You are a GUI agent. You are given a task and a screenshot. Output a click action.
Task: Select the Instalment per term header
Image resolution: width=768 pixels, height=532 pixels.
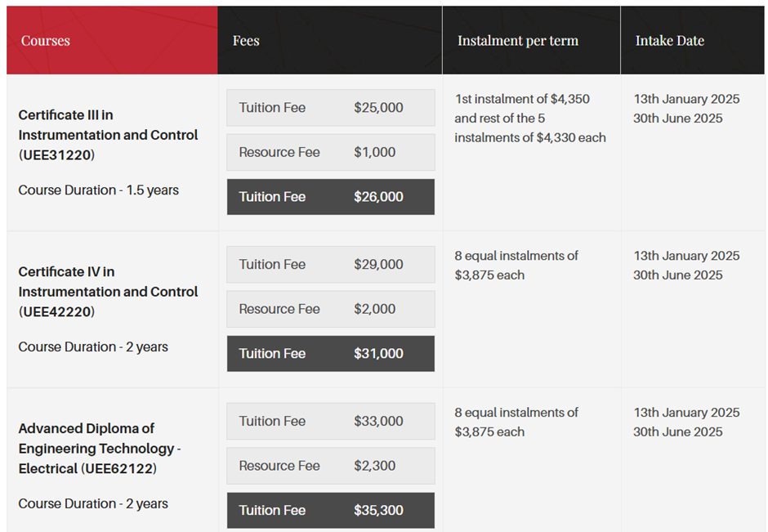[x=517, y=41]
